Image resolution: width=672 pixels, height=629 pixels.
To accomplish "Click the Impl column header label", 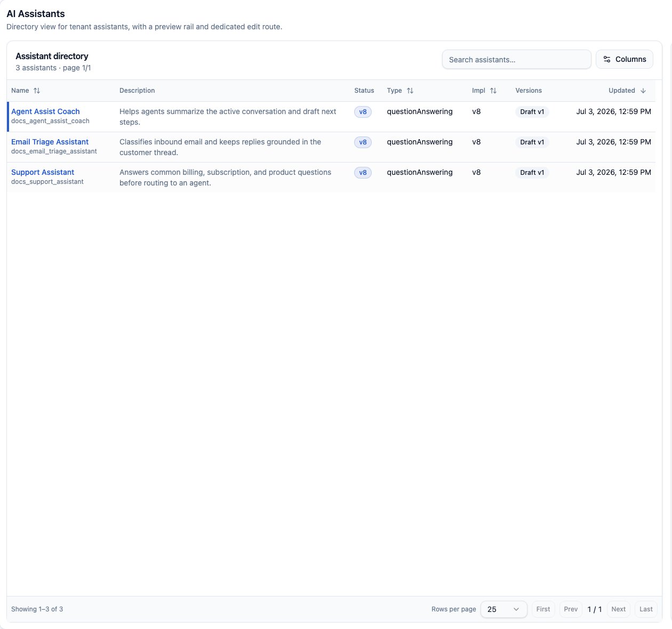I will click(479, 91).
